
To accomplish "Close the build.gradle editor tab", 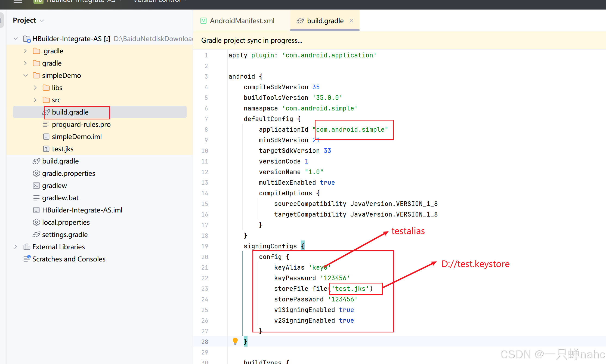I will point(351,21).
